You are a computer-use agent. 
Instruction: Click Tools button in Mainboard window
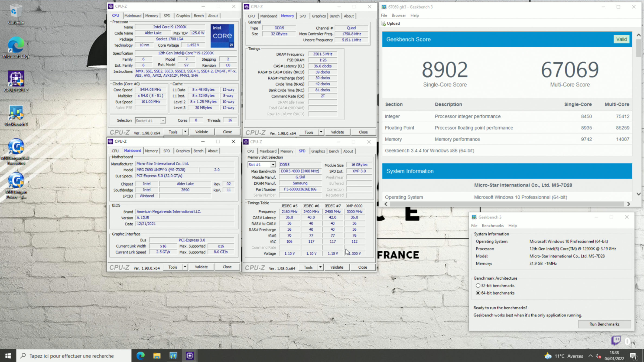tap(173, 267)
